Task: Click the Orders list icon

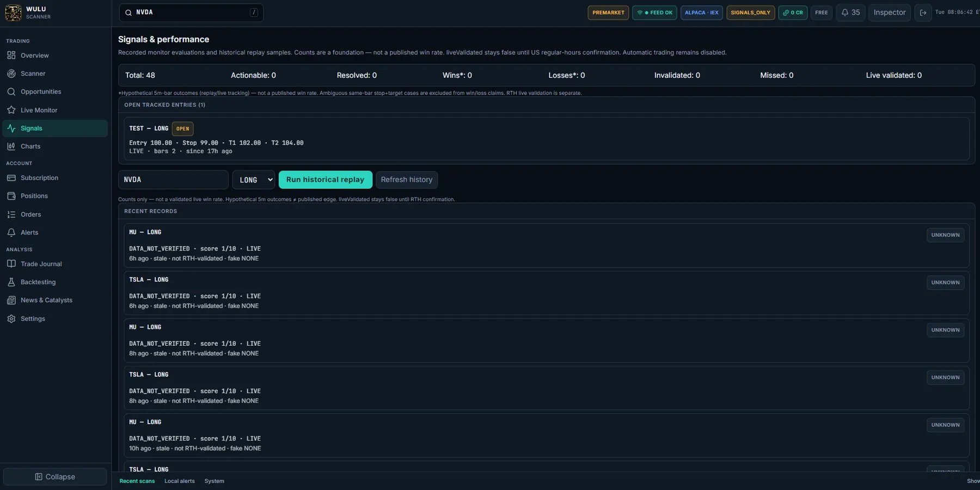Action: pos(11,215)
